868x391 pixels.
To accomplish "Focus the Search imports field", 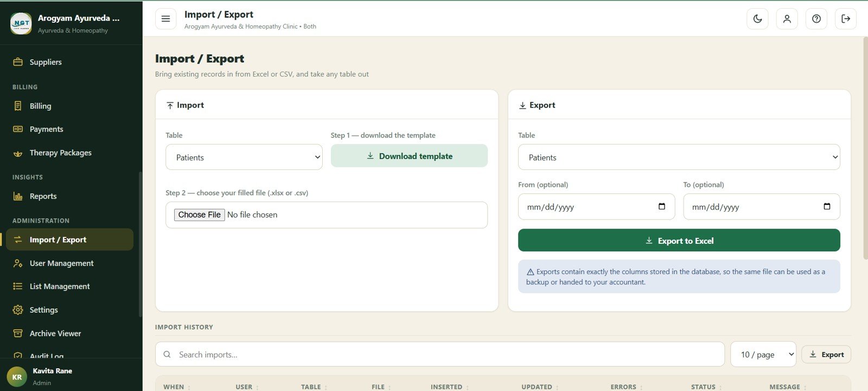I will (440, 354).
